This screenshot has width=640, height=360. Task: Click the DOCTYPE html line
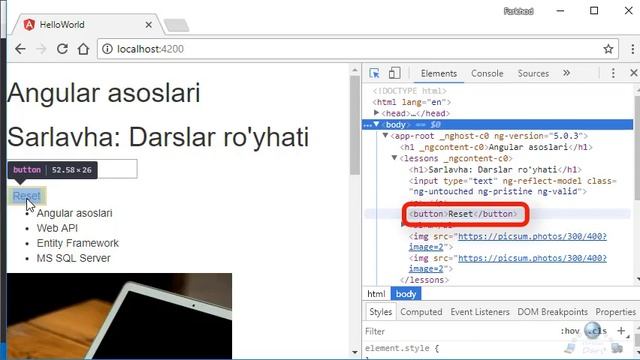pyautogui.click(x=410, y=91)
